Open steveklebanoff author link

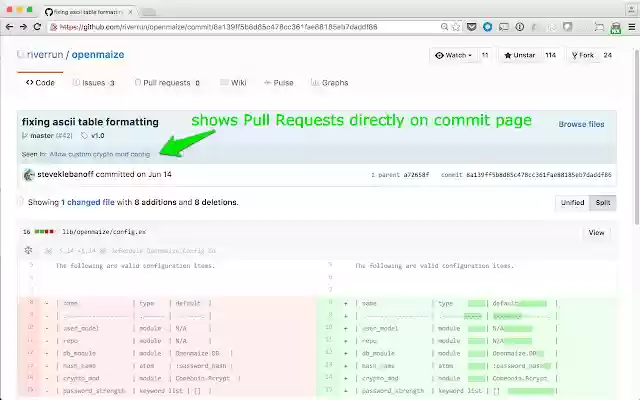(65, 174)
